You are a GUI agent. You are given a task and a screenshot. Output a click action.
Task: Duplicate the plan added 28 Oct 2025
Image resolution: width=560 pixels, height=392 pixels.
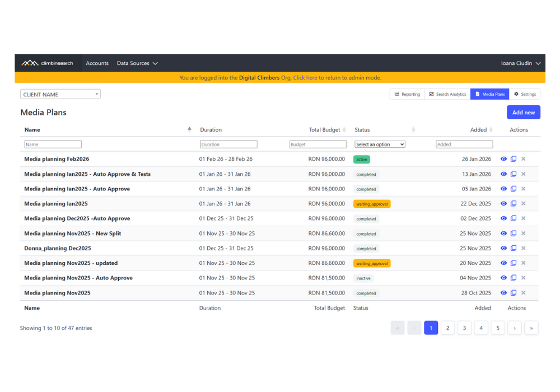click(x=514, y=293)
